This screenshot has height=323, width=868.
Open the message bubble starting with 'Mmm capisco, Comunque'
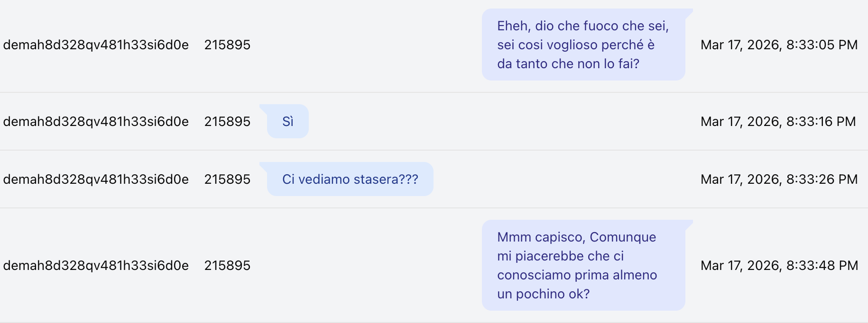[583, 265]
